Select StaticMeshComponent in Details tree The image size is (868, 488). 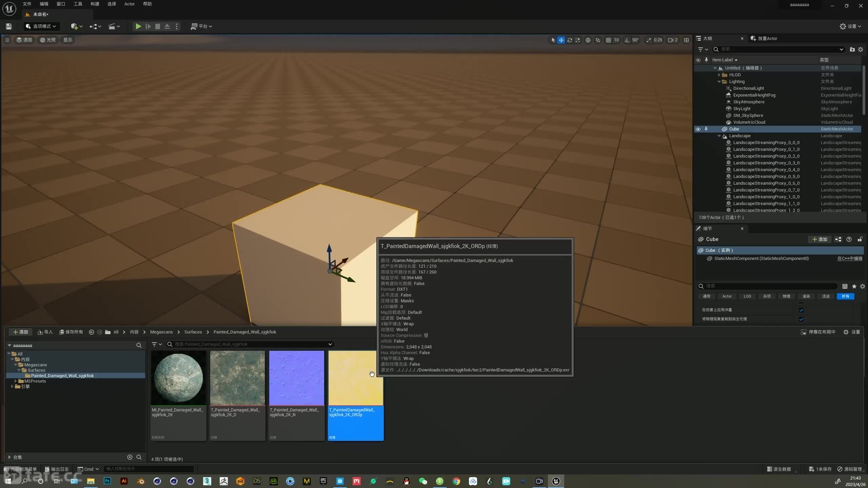(761, 259)
